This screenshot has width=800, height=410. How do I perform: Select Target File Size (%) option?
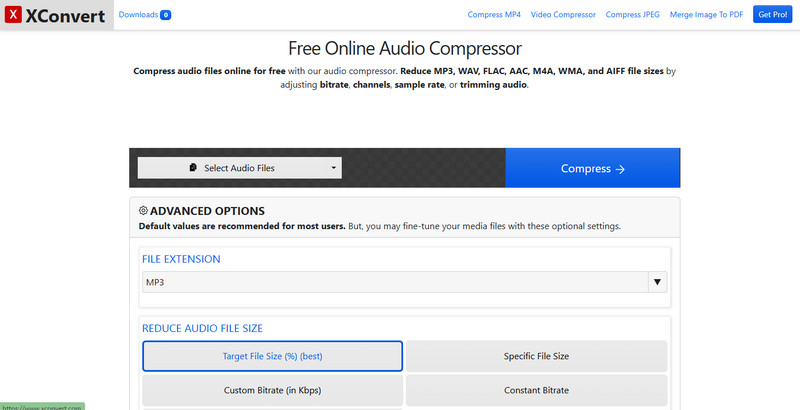click(272, 356)
